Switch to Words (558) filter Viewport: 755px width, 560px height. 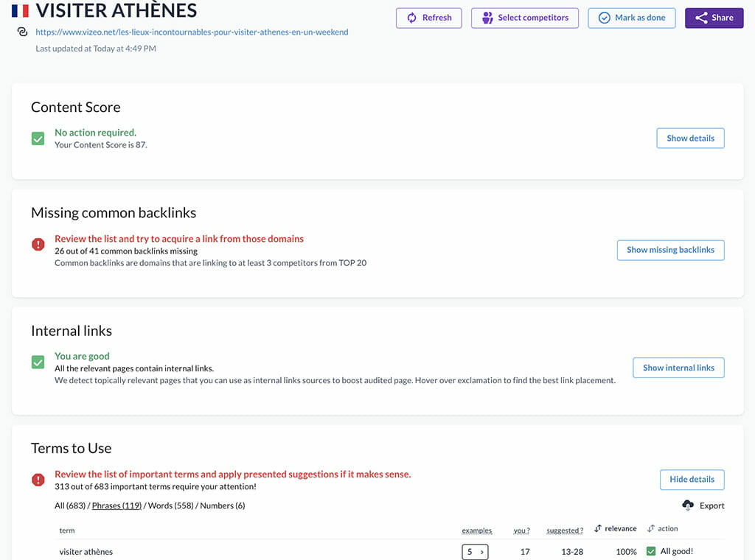(170, 505)
